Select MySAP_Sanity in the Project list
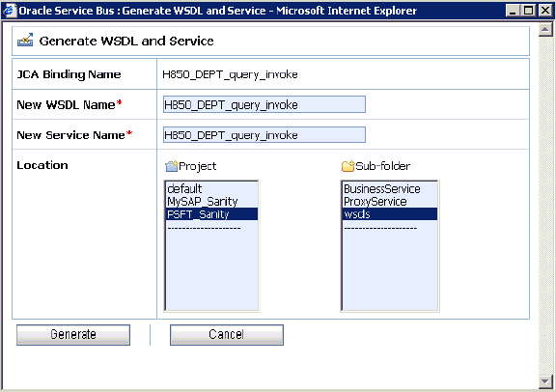 point(211,202)
